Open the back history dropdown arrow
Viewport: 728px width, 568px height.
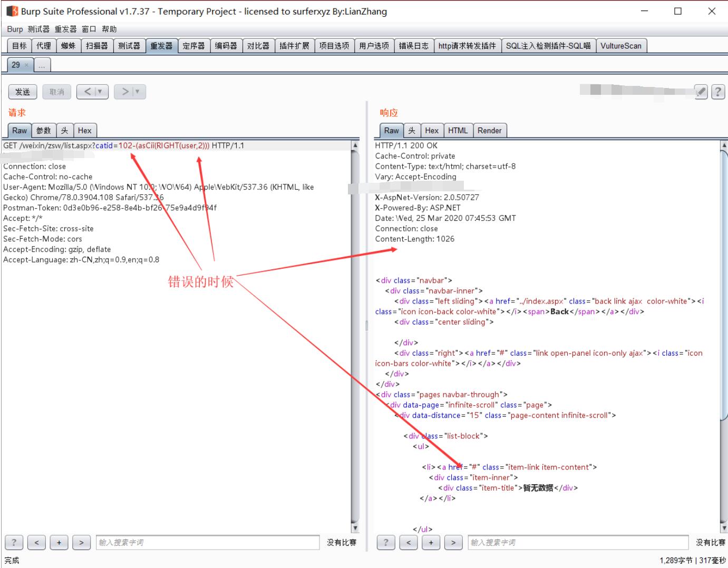tap(100, 92)
